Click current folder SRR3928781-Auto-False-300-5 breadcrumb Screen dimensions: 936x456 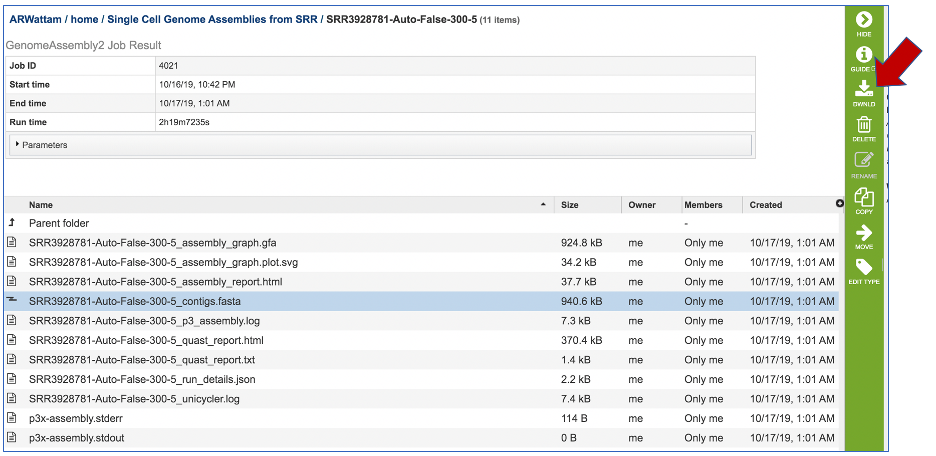click(x=402, y=20)
